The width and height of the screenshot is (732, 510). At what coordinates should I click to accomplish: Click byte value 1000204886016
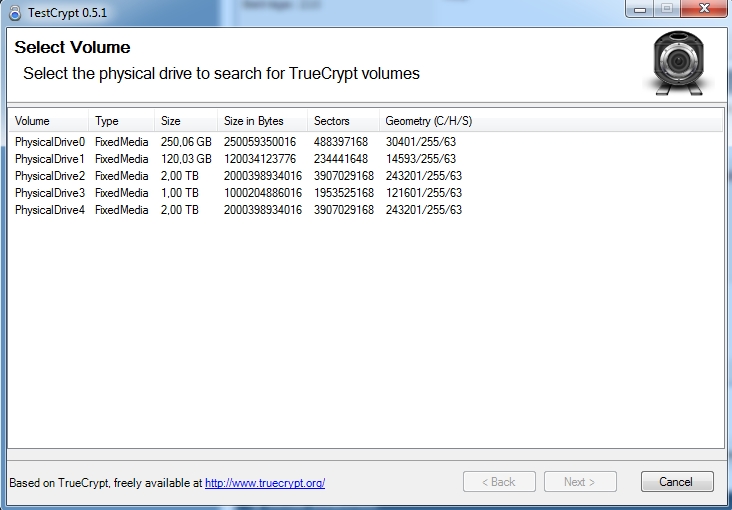coord(263,193)
